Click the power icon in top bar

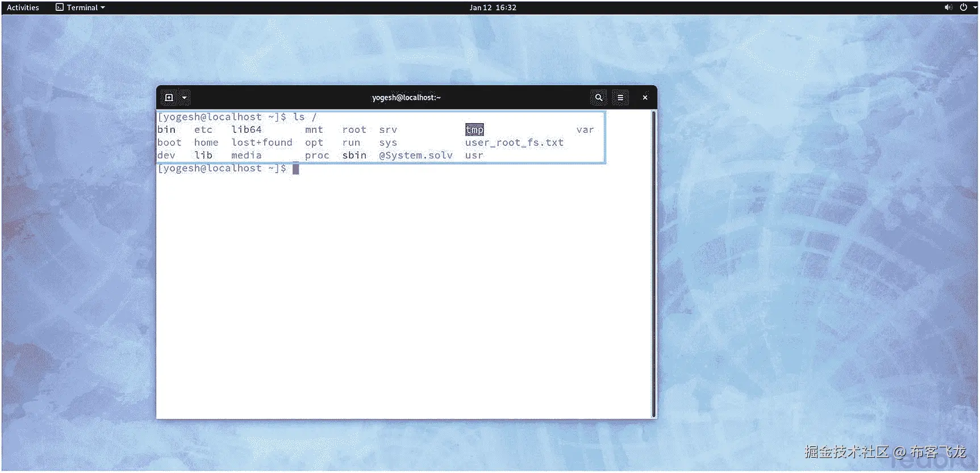coord(964,7)
